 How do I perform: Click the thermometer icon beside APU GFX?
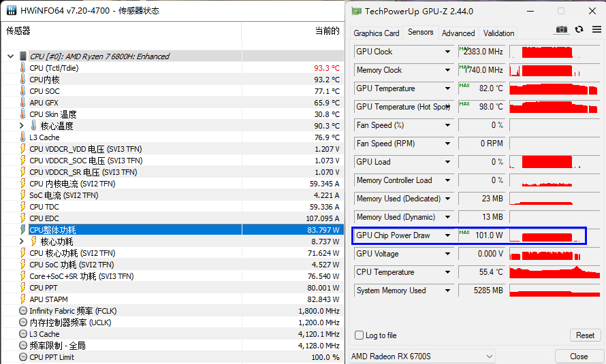[x=22, y=103]
